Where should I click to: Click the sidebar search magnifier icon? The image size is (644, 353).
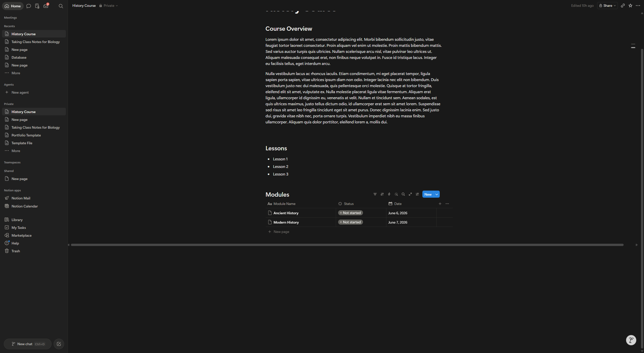point(61,6)
